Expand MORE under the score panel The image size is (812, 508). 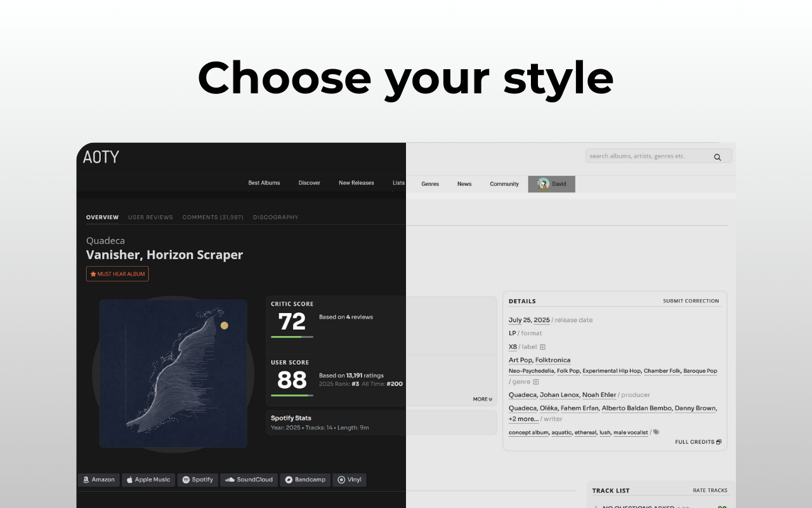tap(482, 399)
